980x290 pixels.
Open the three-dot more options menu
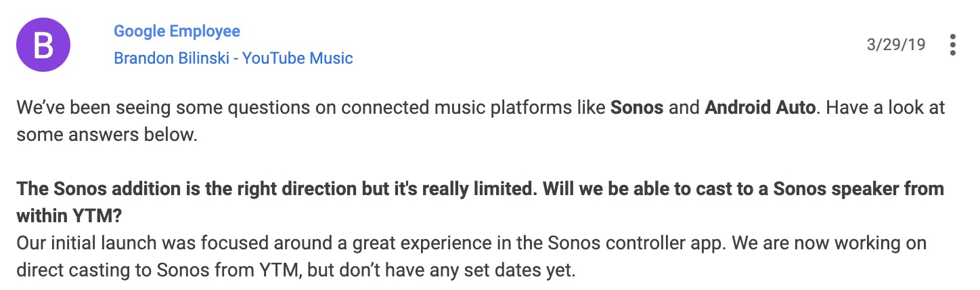point(953,45)
